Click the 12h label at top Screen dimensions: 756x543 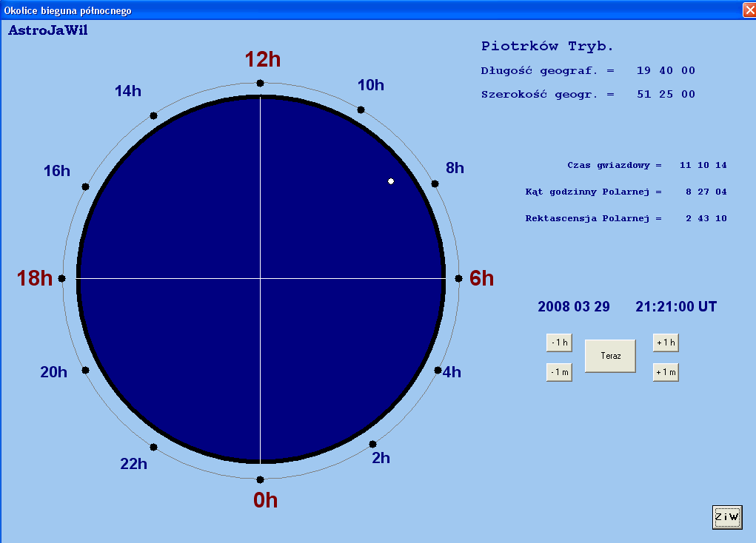(x=263, y=59)
